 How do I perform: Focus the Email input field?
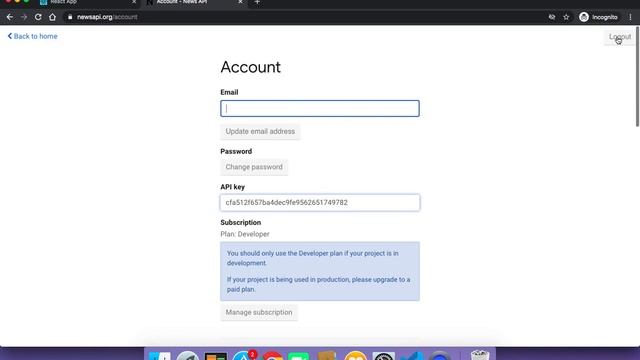pyautogui.click(x=320, y=109)
